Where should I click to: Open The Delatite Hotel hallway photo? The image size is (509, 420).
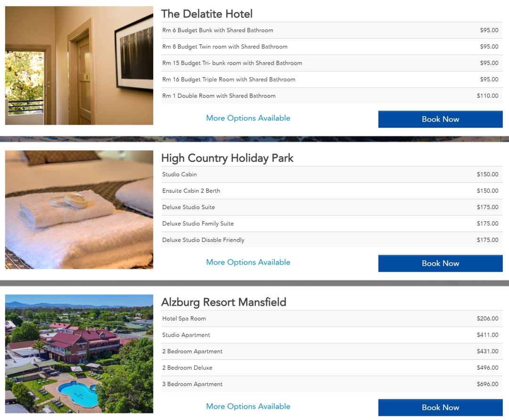pos(79,65)
